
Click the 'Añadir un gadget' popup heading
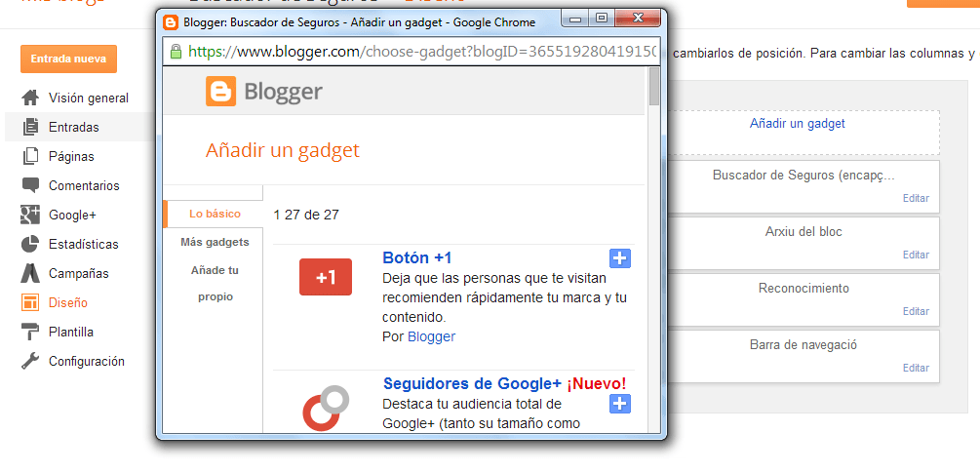tap(283, 150)
